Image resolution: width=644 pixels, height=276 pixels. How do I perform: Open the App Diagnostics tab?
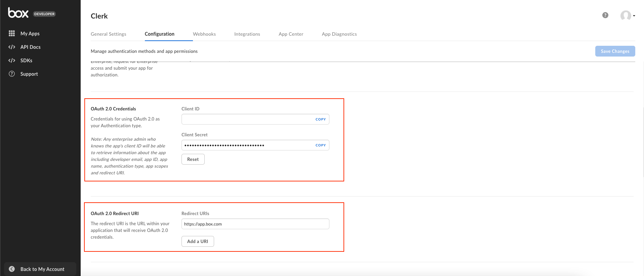point(339,34)
